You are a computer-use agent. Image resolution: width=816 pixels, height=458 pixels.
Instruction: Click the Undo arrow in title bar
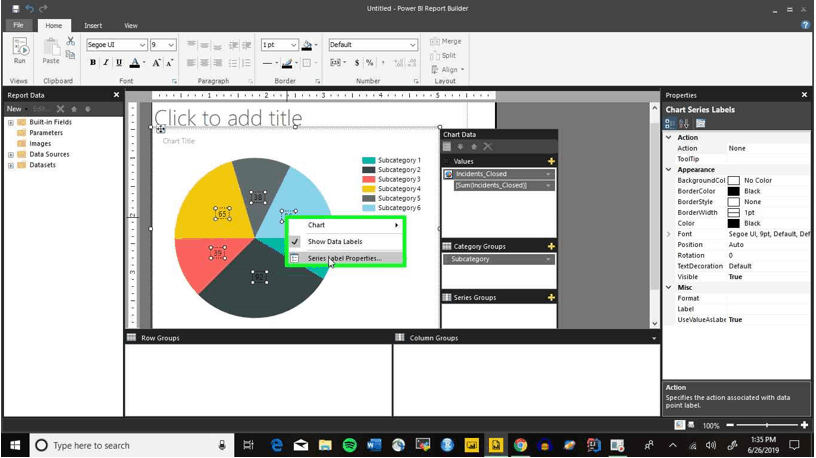click(29, 8)
